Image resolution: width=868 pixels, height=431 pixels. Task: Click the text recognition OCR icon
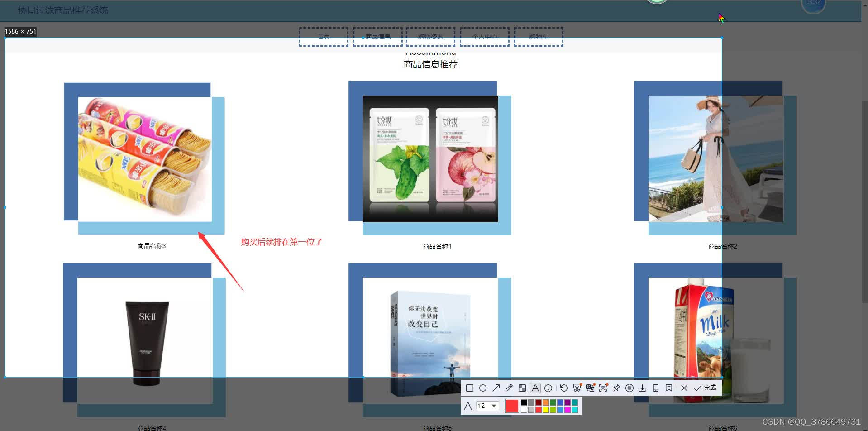pyautogui.click(x=603, y=388)
